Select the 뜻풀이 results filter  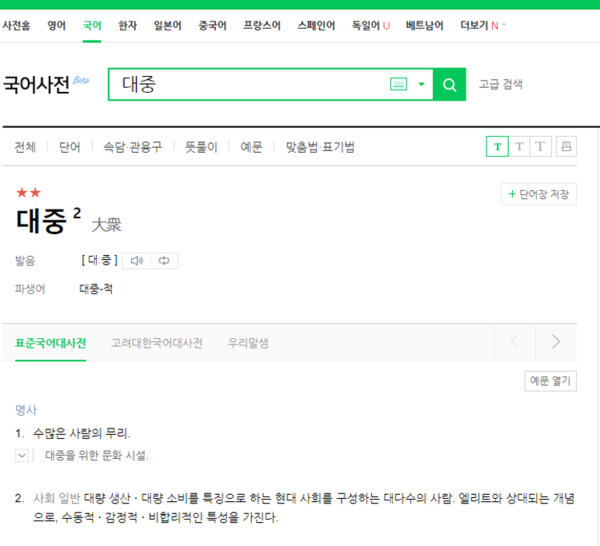pyautogui.click(x=201, y=147)
